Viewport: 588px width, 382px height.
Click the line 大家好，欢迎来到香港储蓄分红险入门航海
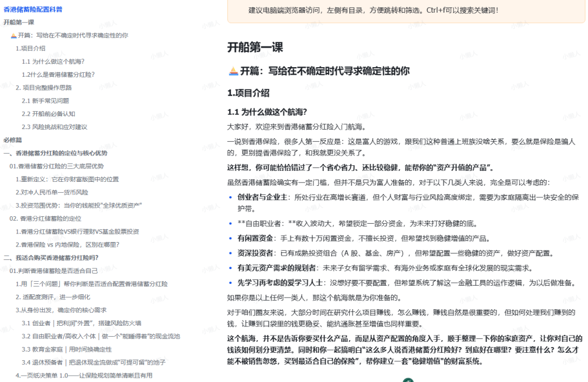point(297,127)
